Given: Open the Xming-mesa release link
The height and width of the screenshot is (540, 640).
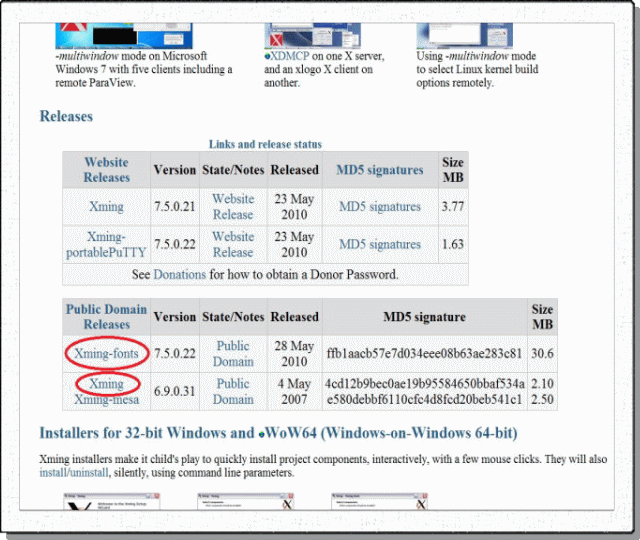Looking at the screenshot, I should click(106, 399).
